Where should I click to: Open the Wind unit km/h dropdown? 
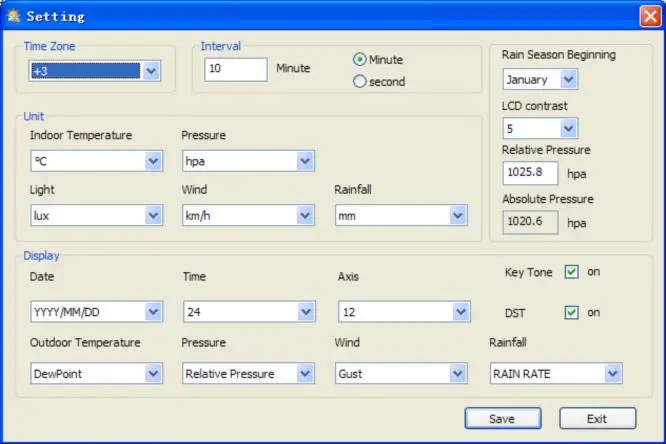tap(248, 215)
